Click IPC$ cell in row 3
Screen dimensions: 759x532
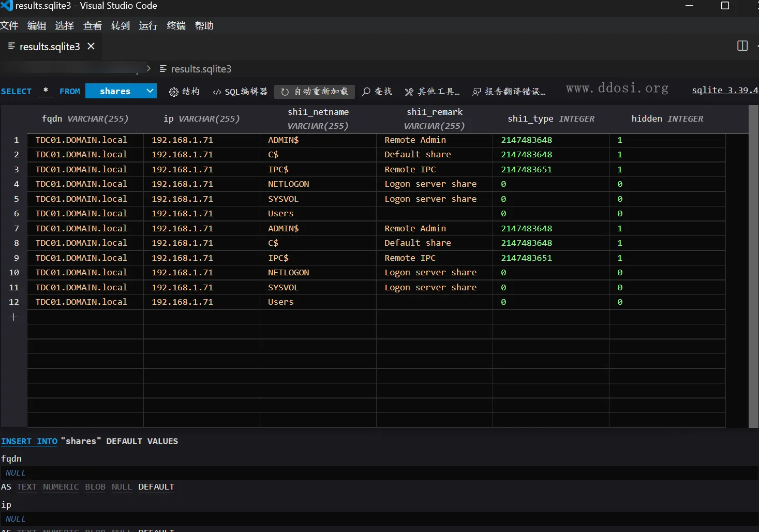[x=318, y=169]
